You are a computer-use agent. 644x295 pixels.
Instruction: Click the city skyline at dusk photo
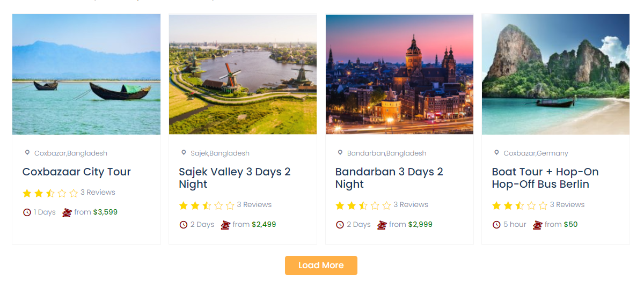[399, 74]
